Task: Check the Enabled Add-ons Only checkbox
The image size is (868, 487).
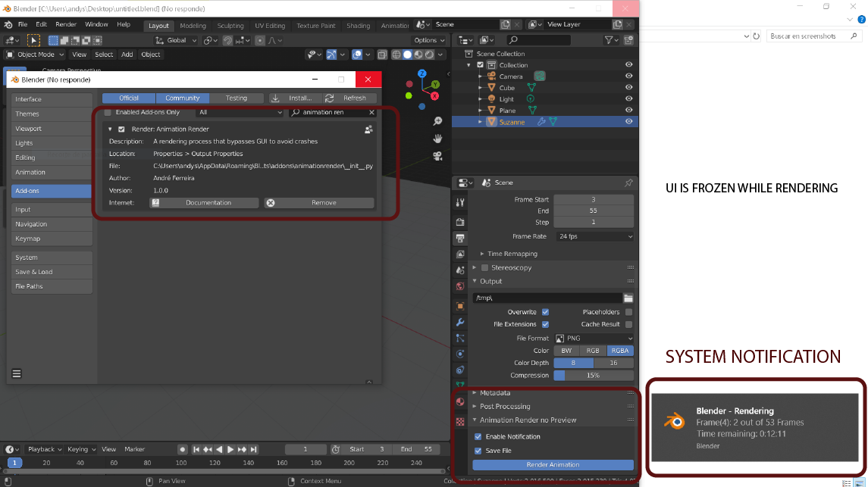Action: pos(108,112)
